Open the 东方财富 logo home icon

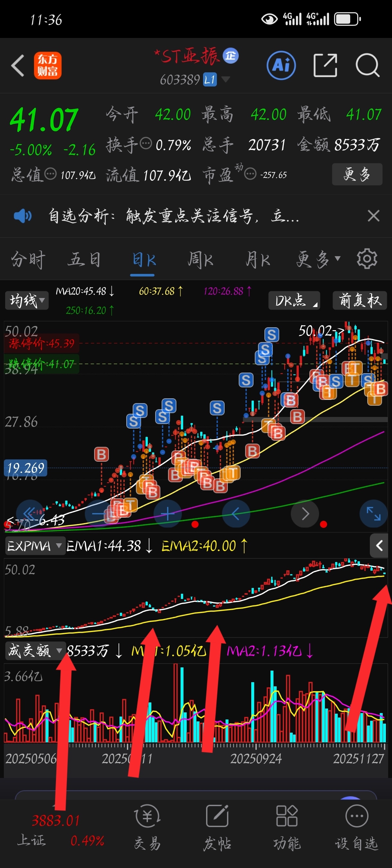(x=48, y=66)
